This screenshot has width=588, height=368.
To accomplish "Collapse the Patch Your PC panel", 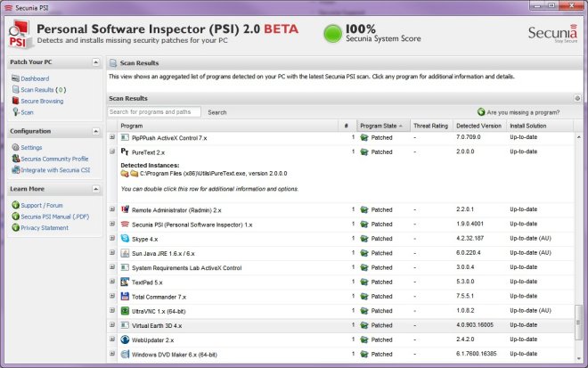I will point(95,62).
